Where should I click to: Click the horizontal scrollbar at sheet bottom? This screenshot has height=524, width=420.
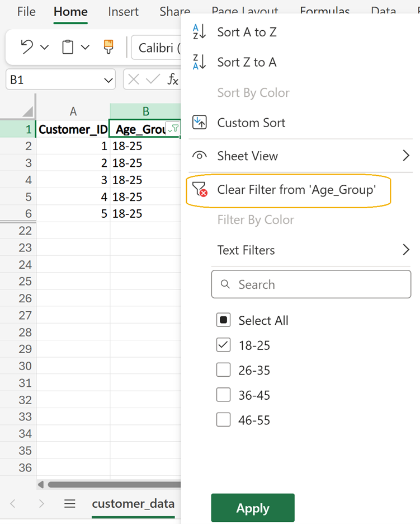[112, 484]
